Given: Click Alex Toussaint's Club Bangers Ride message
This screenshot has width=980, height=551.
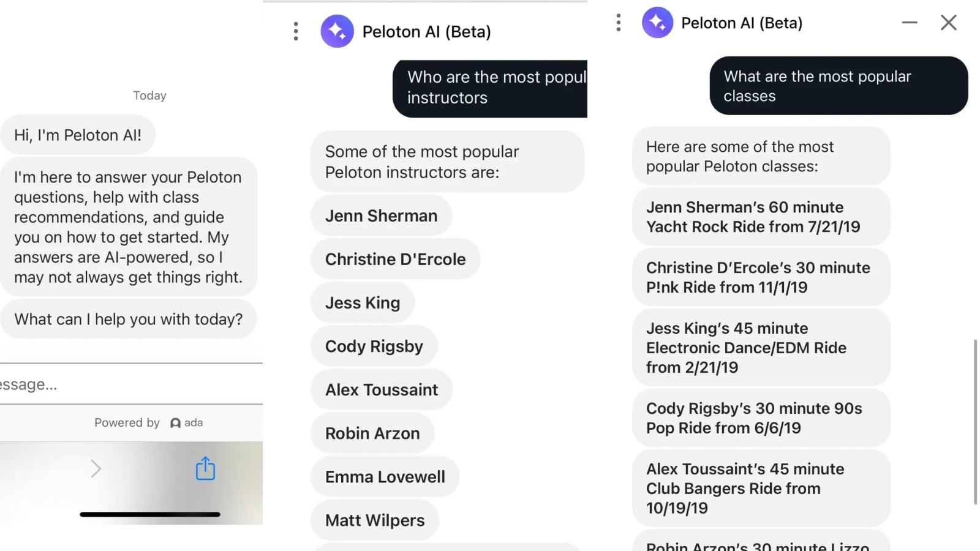Looking at the screenshot, I should [x=760, y=489].
